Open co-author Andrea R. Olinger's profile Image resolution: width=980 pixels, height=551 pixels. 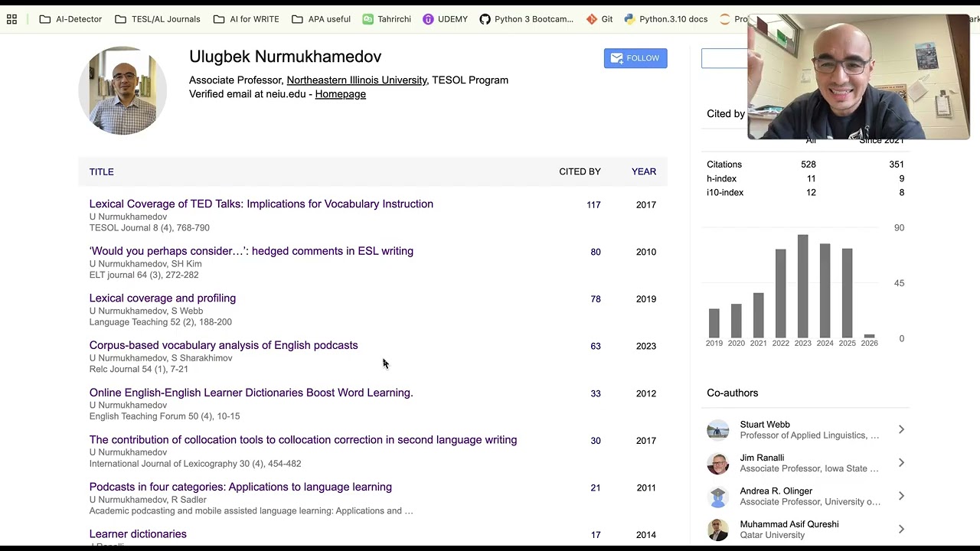coord(776,491)
